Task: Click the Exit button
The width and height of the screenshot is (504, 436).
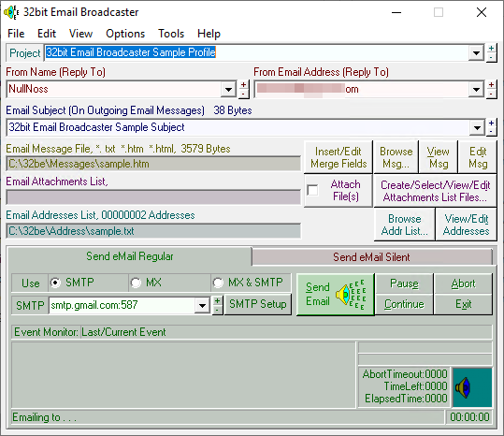Action: coord(463,304)
